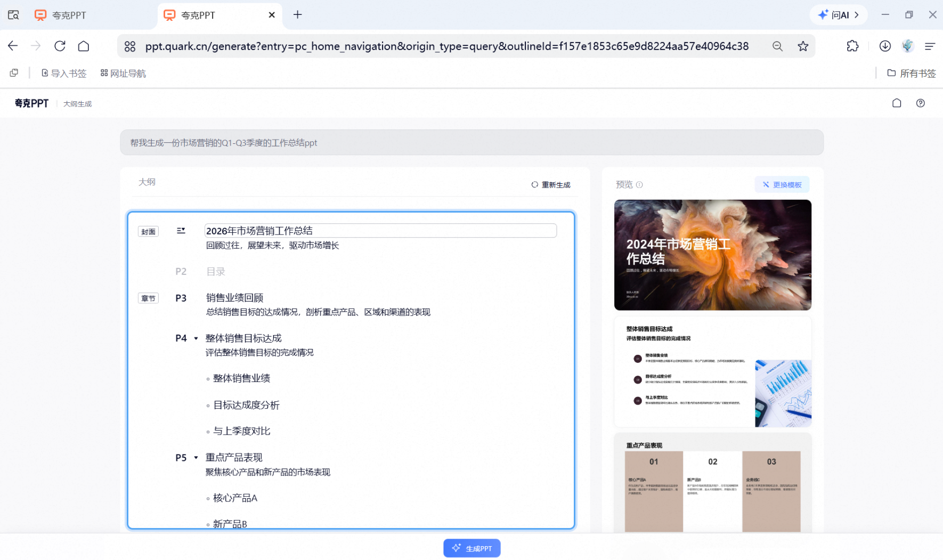
Task: Click 重新生成 to regenerate the outline
Action: click(551, 185)
